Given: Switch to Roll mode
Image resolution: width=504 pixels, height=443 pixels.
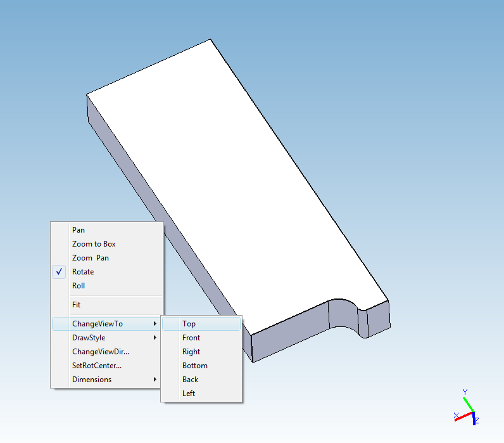Looking at the screenshot, I should pyautogui.click(x=79, y=286).
